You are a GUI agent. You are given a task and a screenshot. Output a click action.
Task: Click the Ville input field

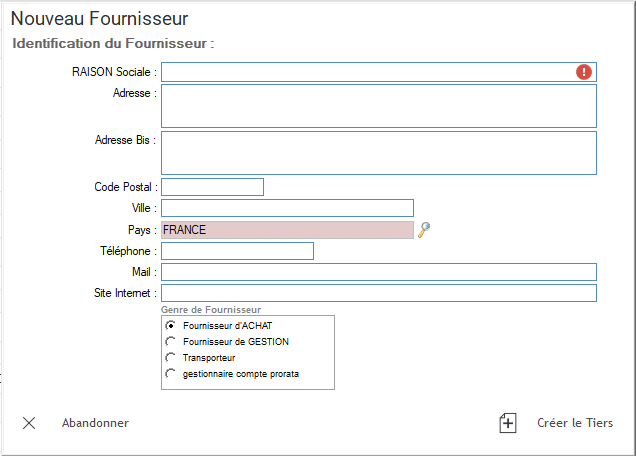(x=288, y=208)
